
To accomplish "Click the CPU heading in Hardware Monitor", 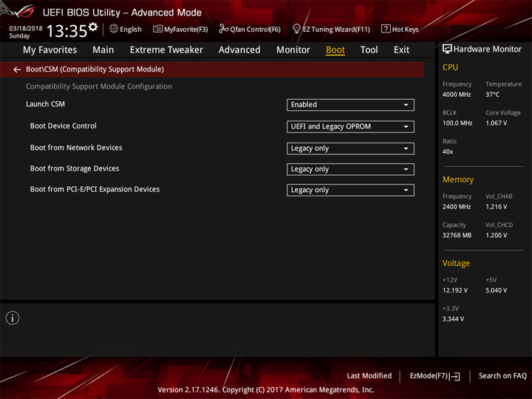I will (x=450, y=67).
